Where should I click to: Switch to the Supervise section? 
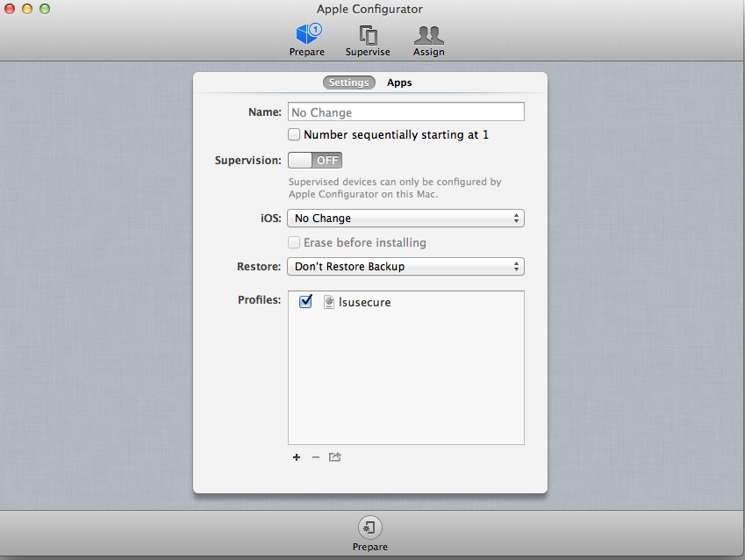pyautogui.click(x=368, y=40)
